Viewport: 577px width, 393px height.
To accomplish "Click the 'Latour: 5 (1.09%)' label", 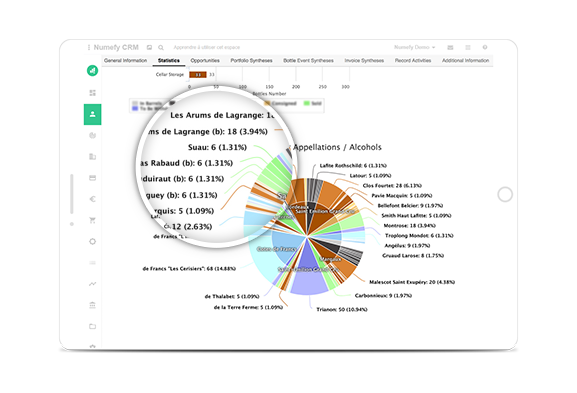I will point(370,176).
